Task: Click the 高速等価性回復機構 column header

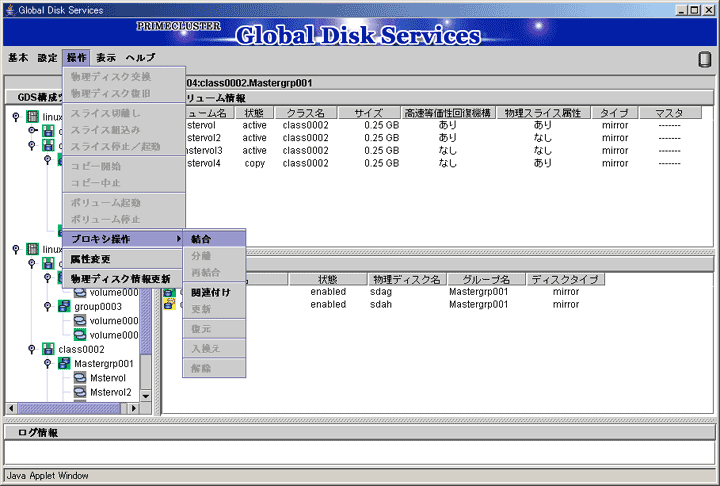Action: click(448, 113)
